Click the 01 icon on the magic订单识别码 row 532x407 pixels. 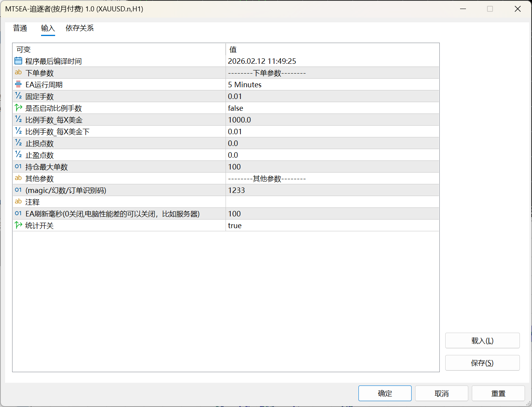click(18, 190)
